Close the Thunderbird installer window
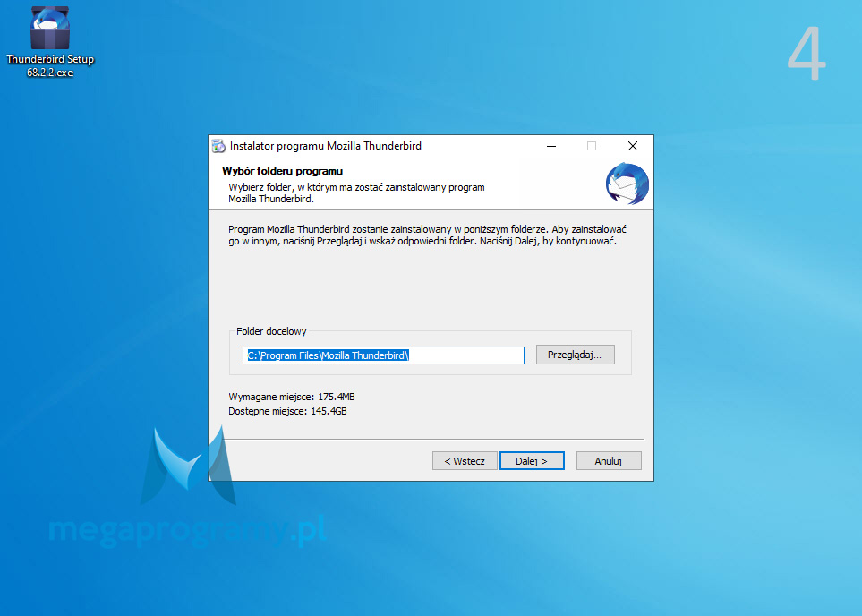This screenshot has height=616, width=862. tap(633, 146)
